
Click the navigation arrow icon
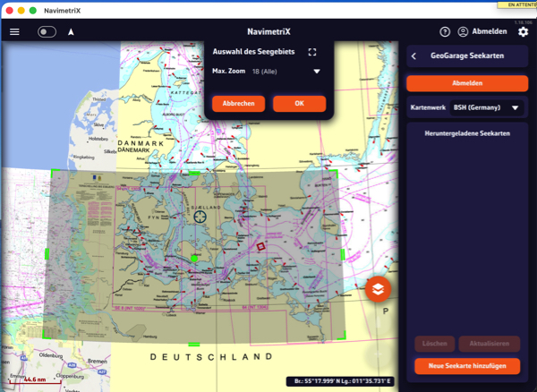coord(71,32)
